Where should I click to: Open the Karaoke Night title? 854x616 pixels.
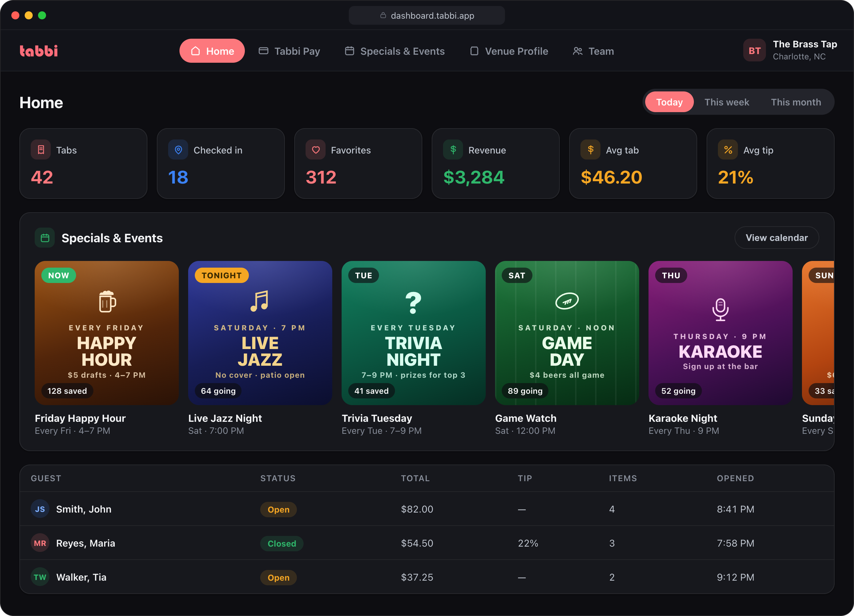coord(683,418)
